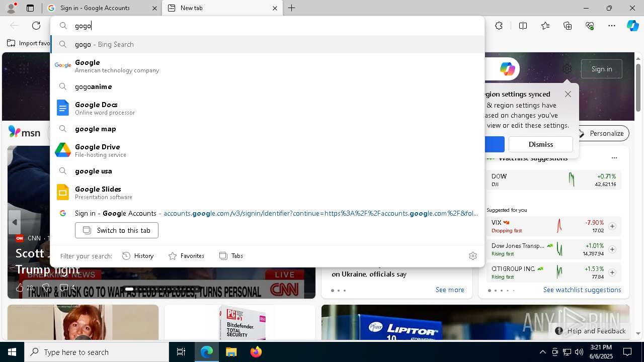Open Task View on the taskbar
This screenshot has width=644, height=362.
click(181, 352)
